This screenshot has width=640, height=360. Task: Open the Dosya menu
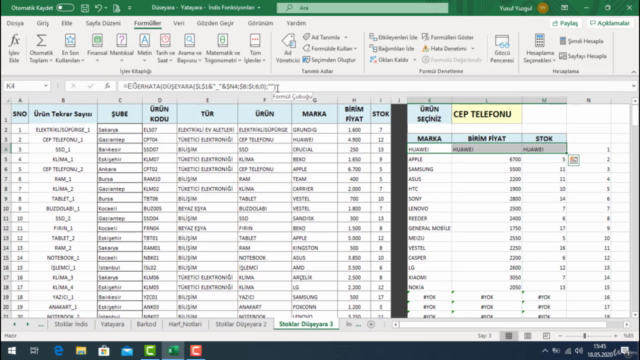click(15, 23)
